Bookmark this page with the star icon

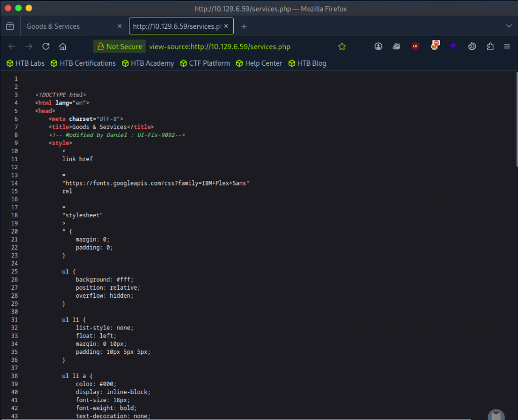click(x=342, y=46)
